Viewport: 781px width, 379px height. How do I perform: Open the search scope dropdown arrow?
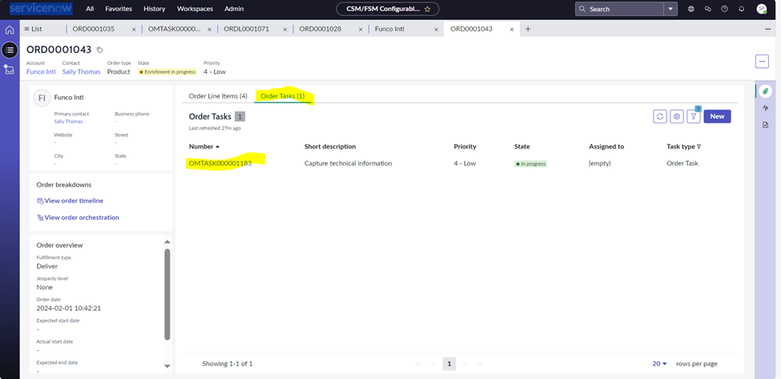click(x=670, y=9)
